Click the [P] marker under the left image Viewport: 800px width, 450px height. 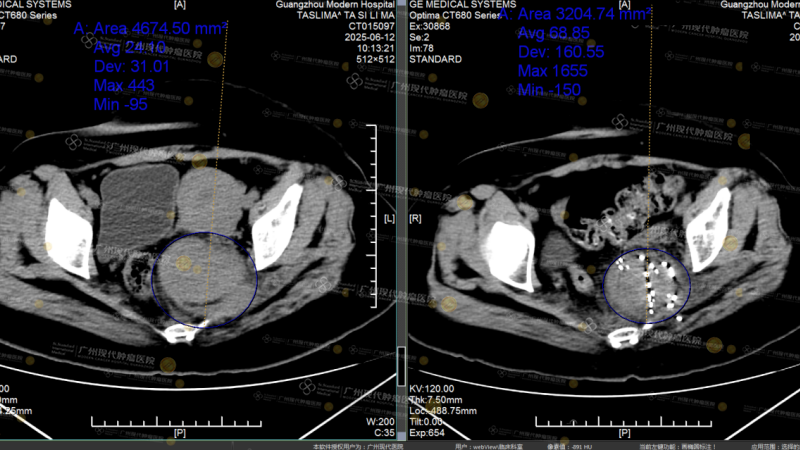[x=180, y=434]
